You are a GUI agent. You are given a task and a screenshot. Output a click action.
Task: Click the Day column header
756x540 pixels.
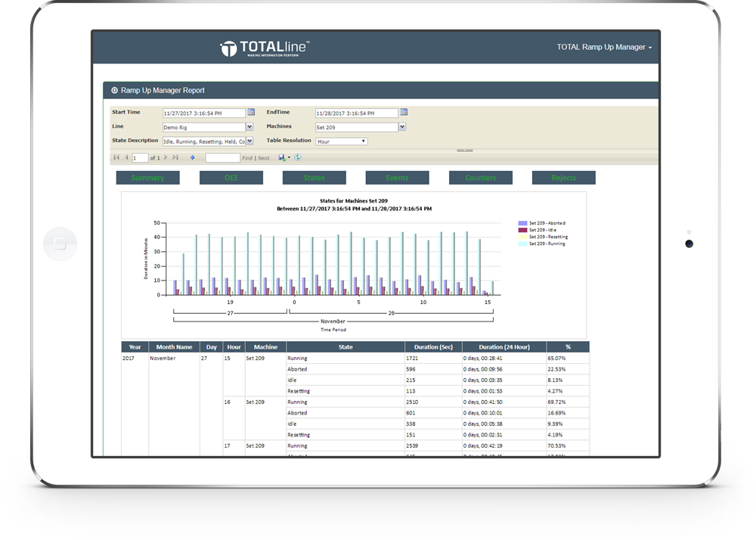tap(212, 347)
